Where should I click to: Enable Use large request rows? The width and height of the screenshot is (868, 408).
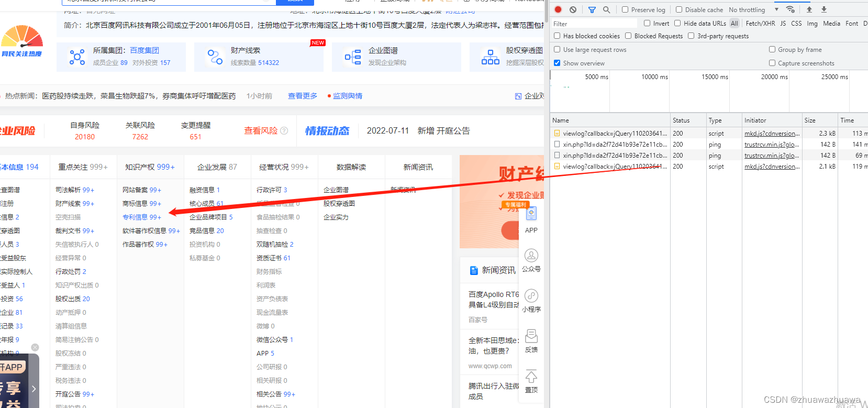coord(557,49)
